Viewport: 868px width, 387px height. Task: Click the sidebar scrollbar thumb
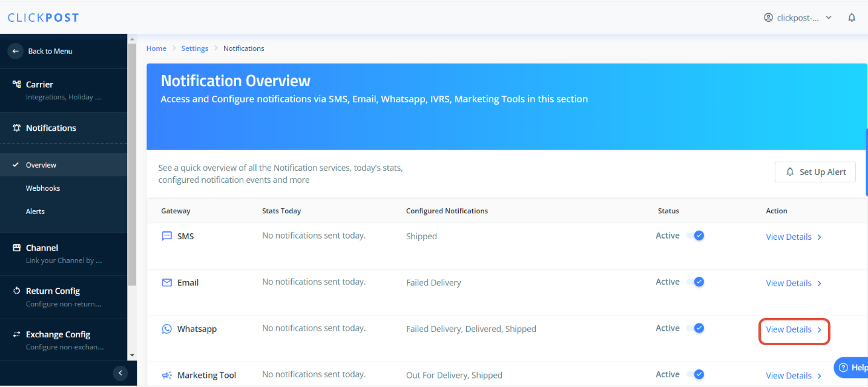[x=133, y=164]
